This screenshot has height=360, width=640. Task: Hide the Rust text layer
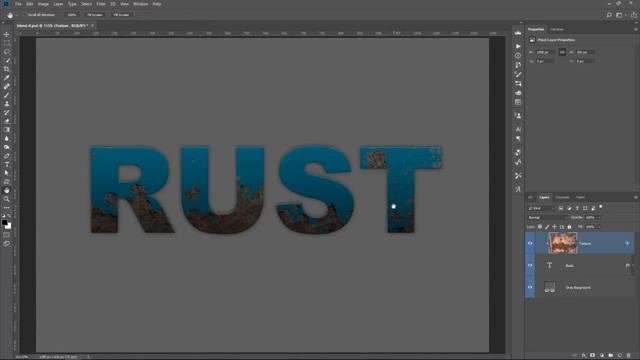click(530, 265)
